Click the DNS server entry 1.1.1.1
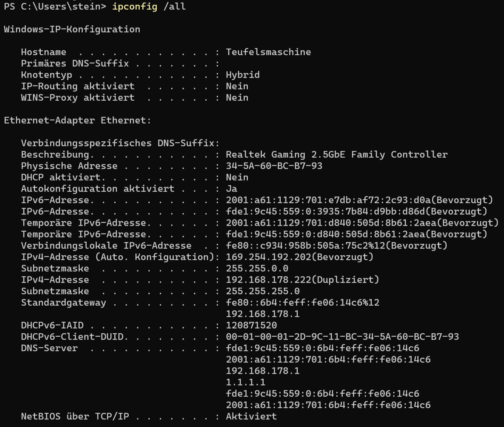 246,382
